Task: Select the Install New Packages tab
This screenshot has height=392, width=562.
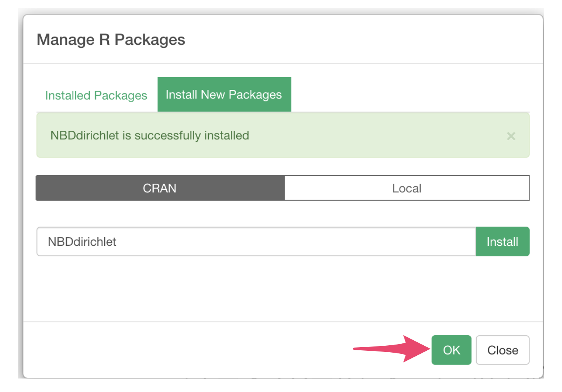Action: point(224,95)
